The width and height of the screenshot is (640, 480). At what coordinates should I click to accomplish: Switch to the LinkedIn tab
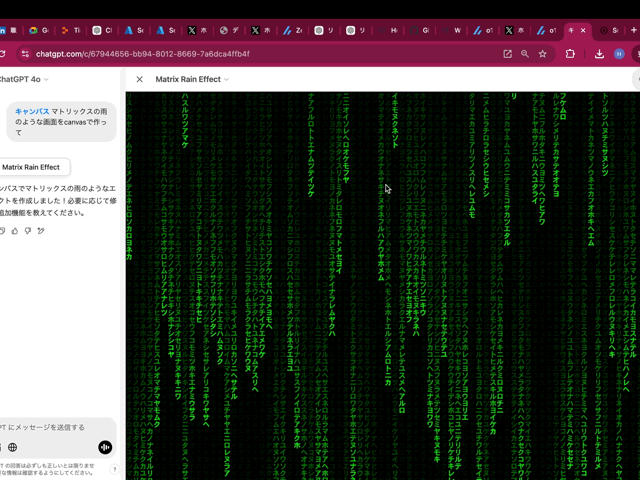point(9,30)
